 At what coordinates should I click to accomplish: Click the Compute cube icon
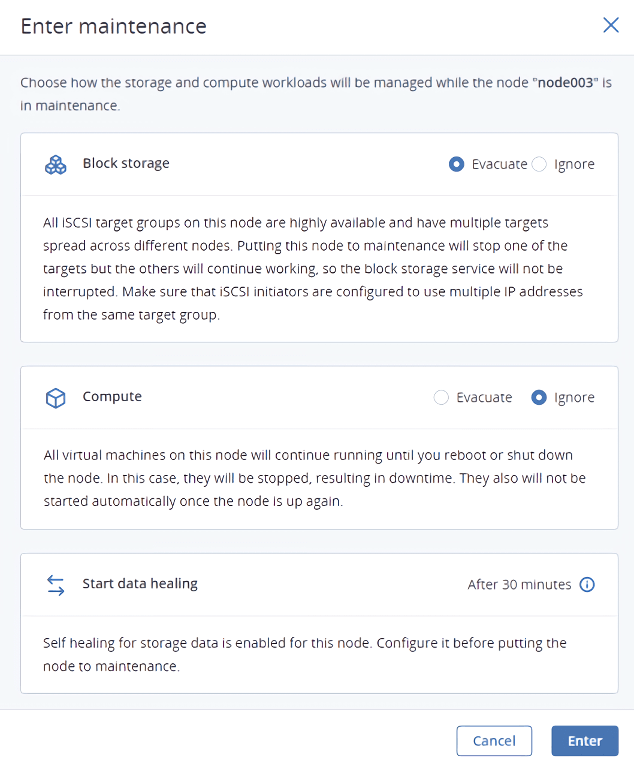pyautogui.click(x=56, y=398)
